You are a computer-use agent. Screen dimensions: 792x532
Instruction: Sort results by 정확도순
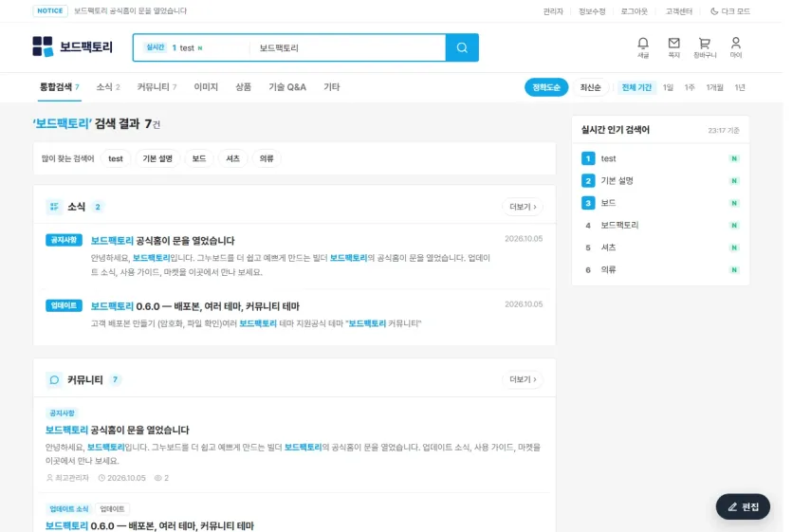[546, 87]
